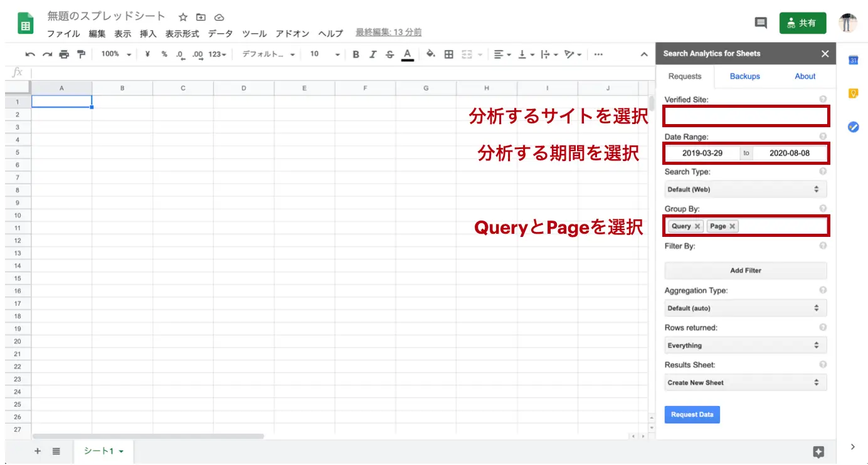Image resolution: width=868 pixels, height=465 pixels.
Task: Open the borders tool
Action: 448,55
